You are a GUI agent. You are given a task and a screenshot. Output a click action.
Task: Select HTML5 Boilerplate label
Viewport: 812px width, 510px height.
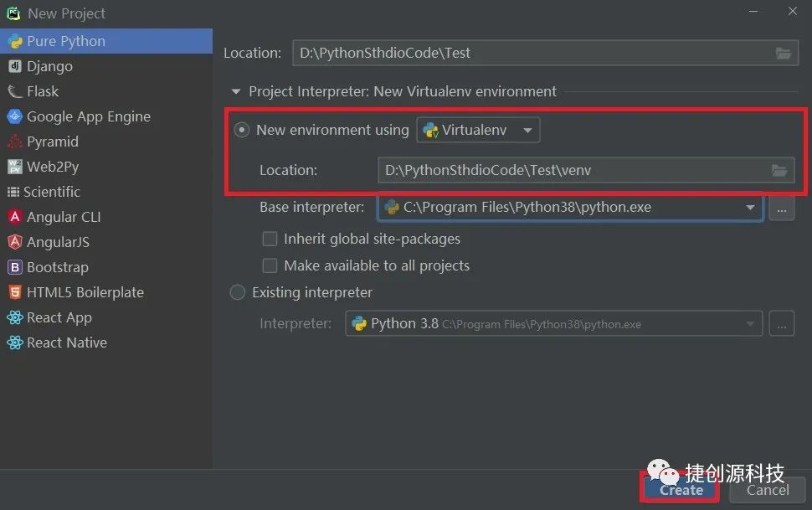click(x=85, y=292)
